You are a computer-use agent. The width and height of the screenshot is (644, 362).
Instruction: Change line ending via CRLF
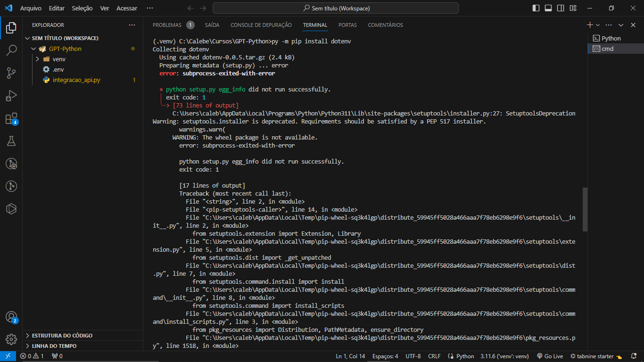434,356
